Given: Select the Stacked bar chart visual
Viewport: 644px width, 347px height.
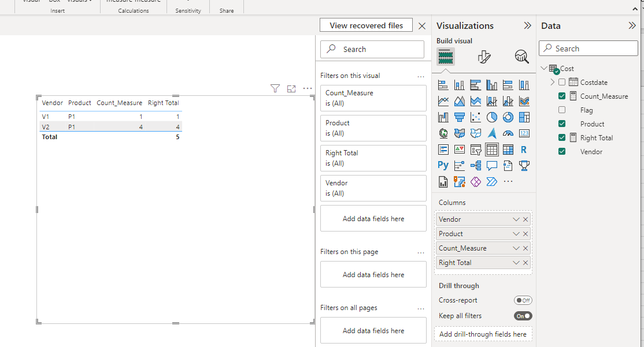Looking at the screenshot, I should [x=443, y=85].
